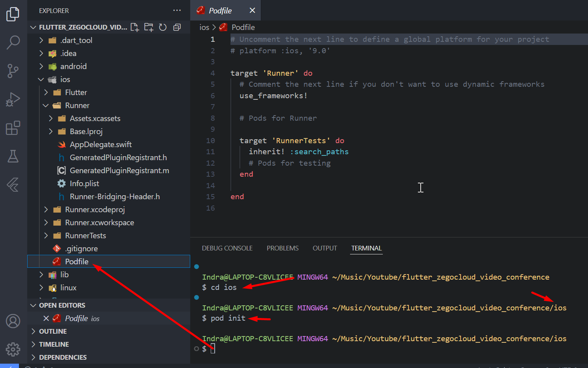This screenshot has height=368, width=588.
Task: Switch to the Output tab
Action: point(325,248)
